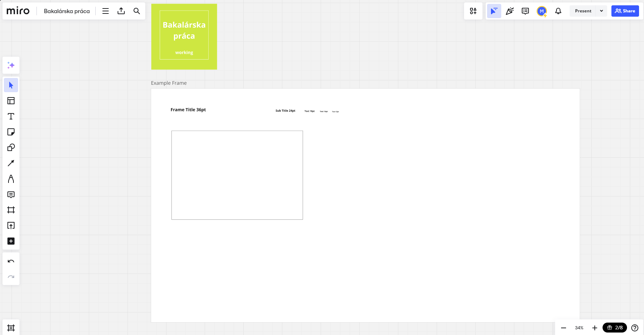Screen dimensions: 644x335
Task: Open the frames panel at bottom left
Action: [x=11, y=328]
